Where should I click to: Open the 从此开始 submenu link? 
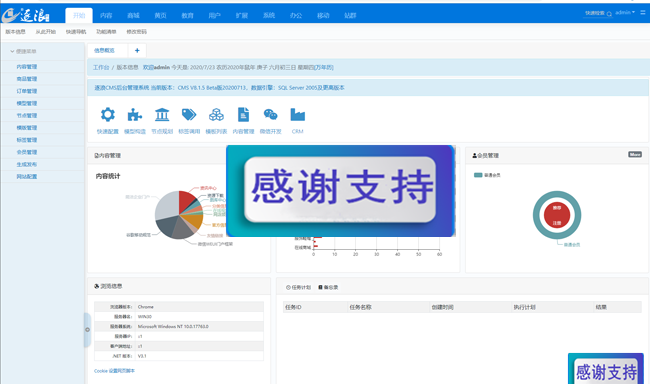tap(46, 32)
